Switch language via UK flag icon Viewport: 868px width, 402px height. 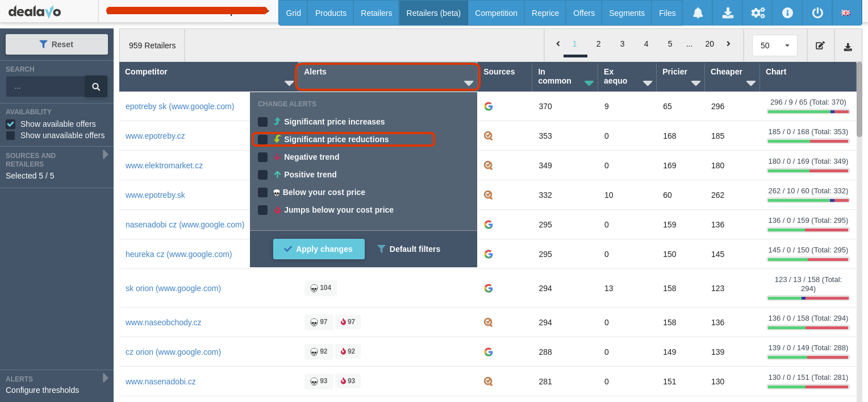pyautogui.click(x=846, y=13)
